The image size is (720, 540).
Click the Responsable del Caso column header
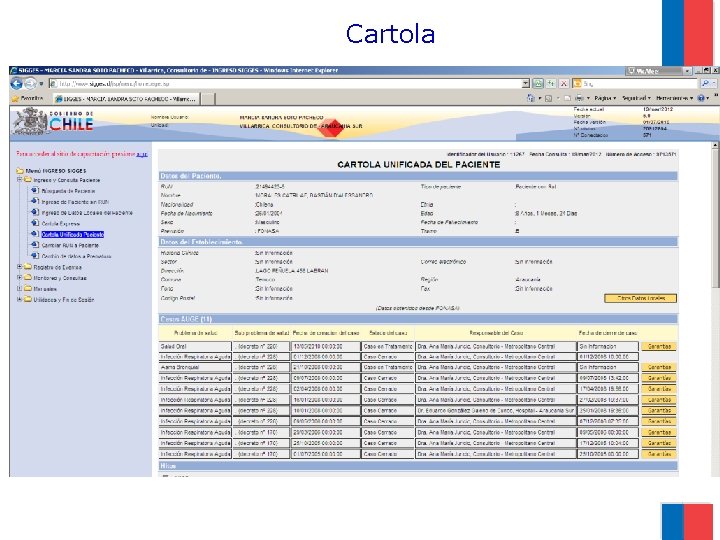coord(496,333)
